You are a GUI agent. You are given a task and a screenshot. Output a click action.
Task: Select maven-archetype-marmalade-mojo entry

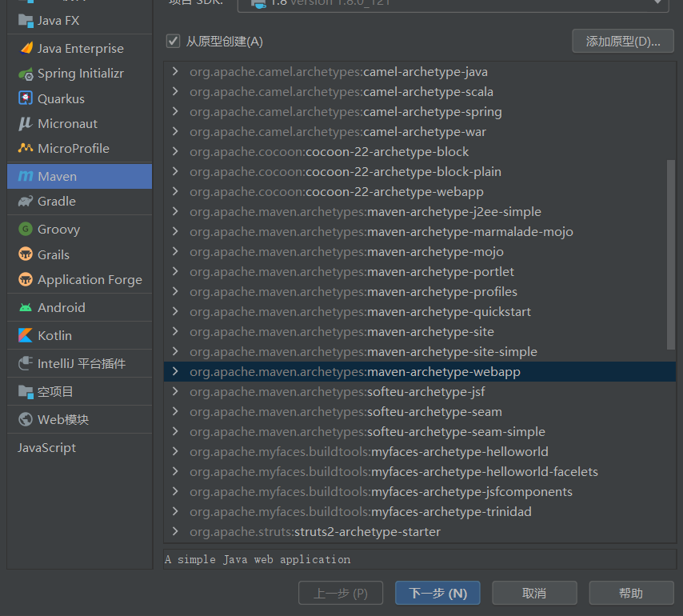(x=419, y=232)
